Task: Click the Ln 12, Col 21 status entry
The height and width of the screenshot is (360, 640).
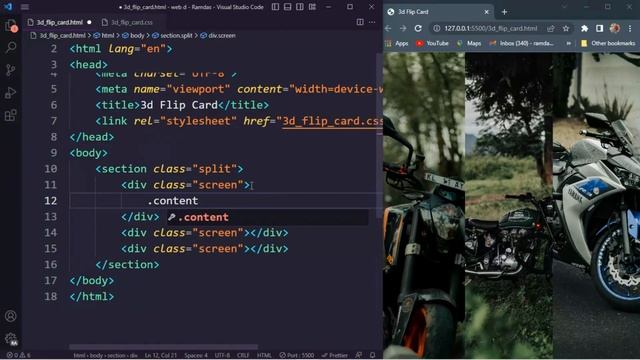Action: (x=160, y=356)
